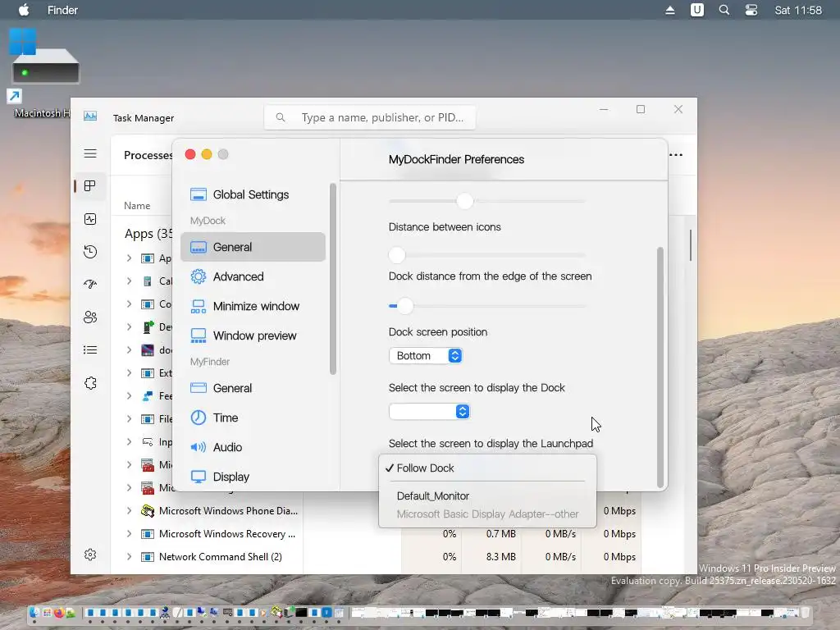This screenshot has height=630, width=840.
Task: Click the more options ellipsis in Task Manager
Action: 676,155
